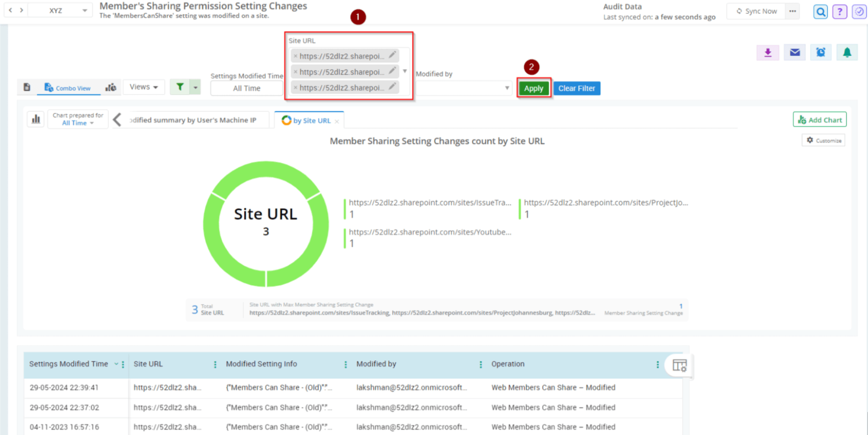The height and width of the screenshot is (435, 868).
Task: Select the 'by Site URL' chart tab
Action: pos(309,120)
